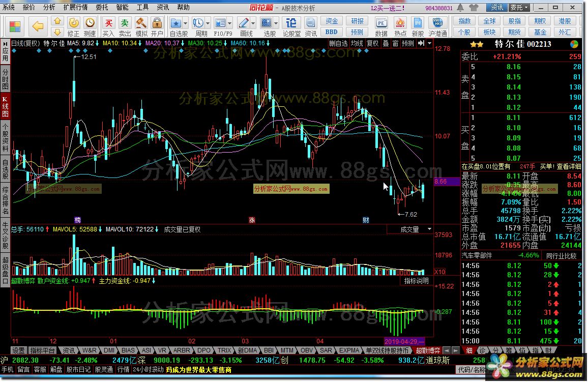The width and height of the screenshot is (588, 382).
Task: Click 查看详细 link
Action: 569,166
